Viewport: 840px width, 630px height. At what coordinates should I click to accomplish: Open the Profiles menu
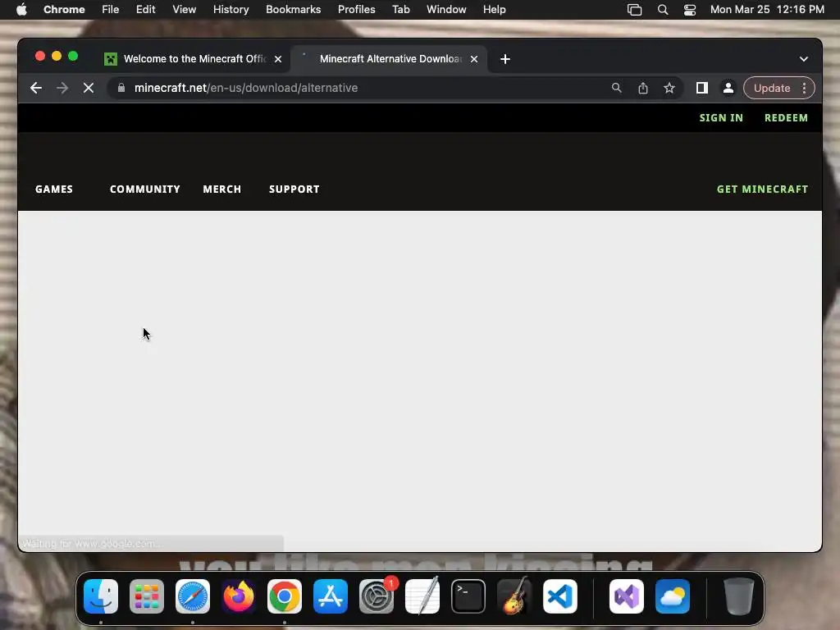point(356,10)
